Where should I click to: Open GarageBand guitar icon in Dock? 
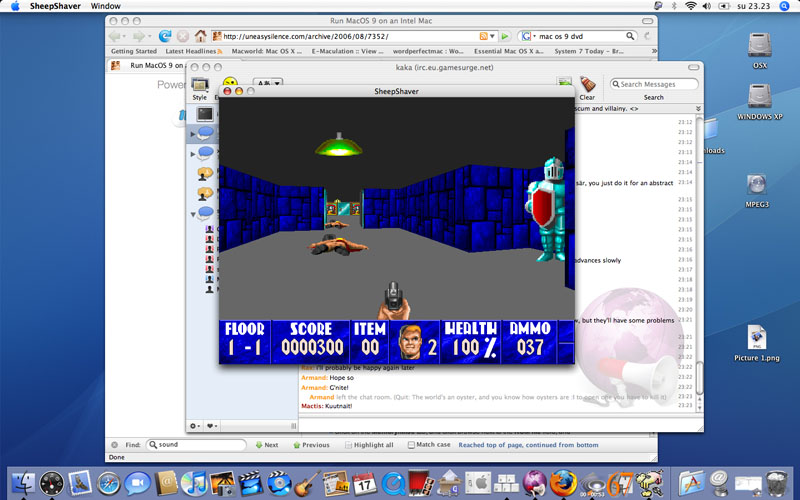pyautogui.click(x=307, y=483)
